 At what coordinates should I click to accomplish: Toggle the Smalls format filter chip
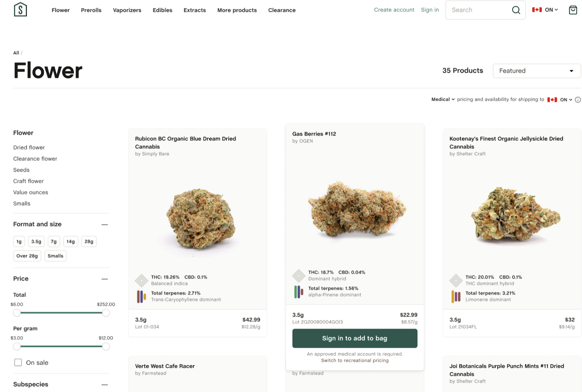coord(55,256)
